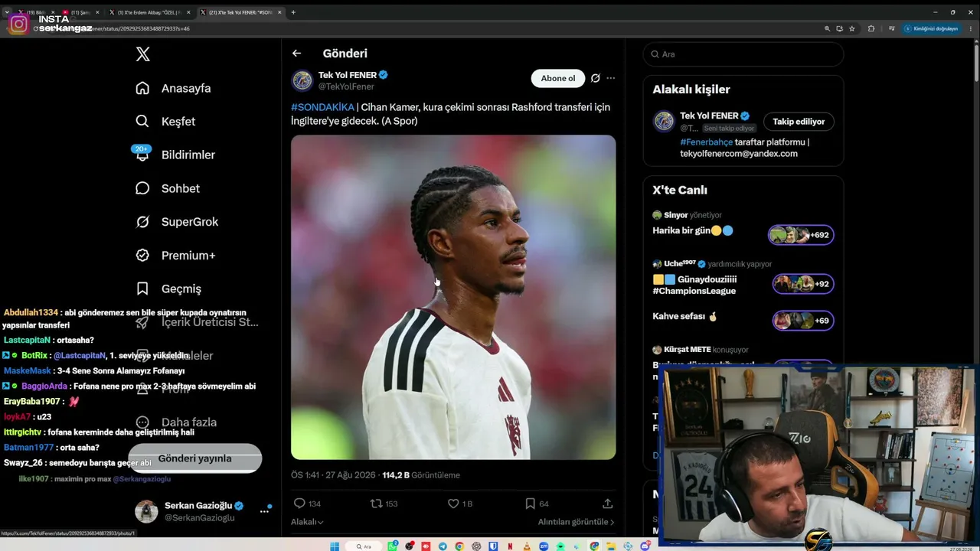
Task: Open WhatsApp from the taskbar
Action: pos(394,546)
